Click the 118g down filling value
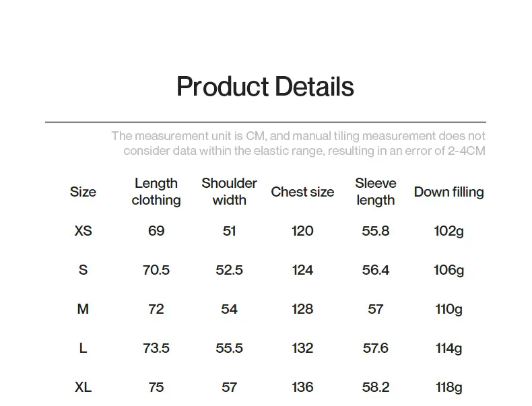This screenshot has width=532, height=406. click(x=448, y=387)
